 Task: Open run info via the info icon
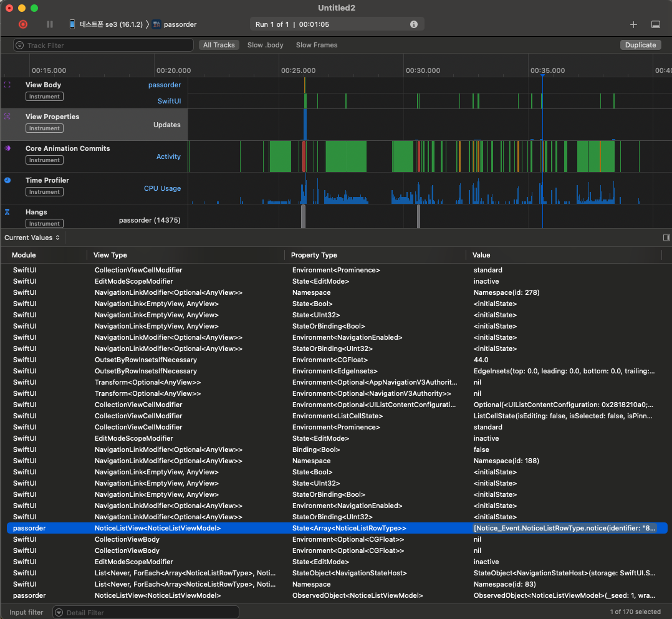click(413, 24)
